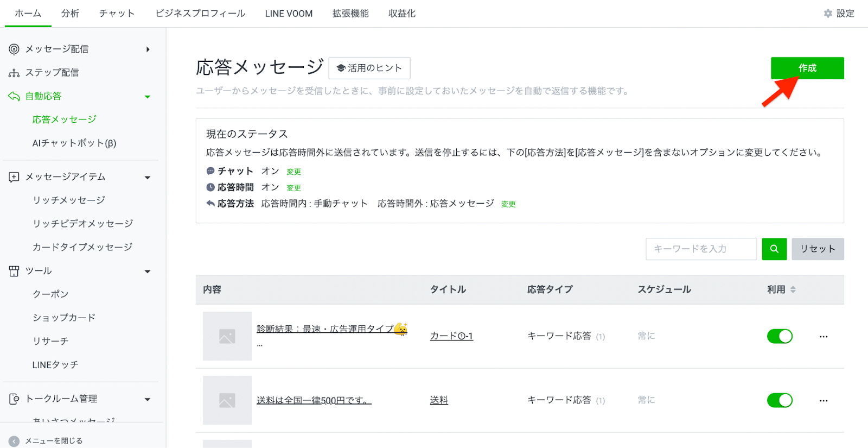
Task: Switch to the 分析 tab
Action: pos(70,14)
